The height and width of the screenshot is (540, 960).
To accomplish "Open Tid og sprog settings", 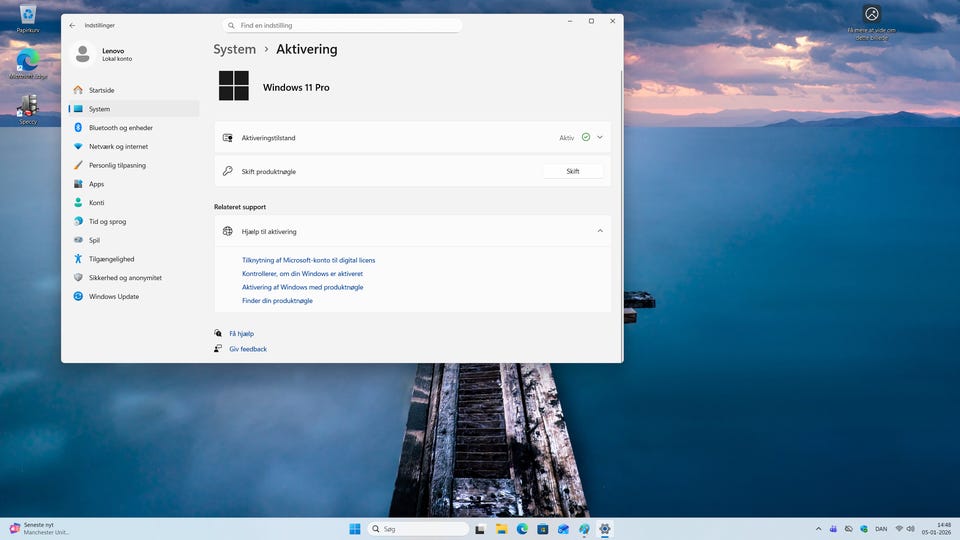I will coord(107,222).
